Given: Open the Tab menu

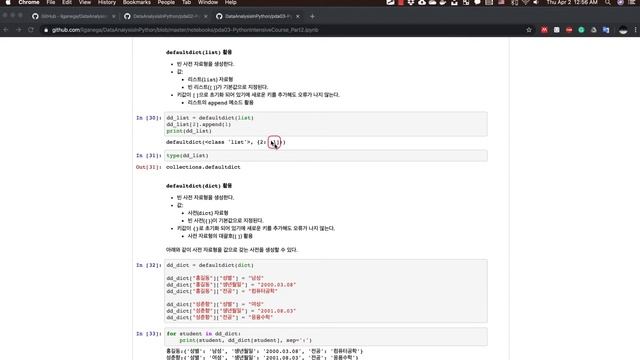Looking at the screenshot, I should click(x=187, y=2).
